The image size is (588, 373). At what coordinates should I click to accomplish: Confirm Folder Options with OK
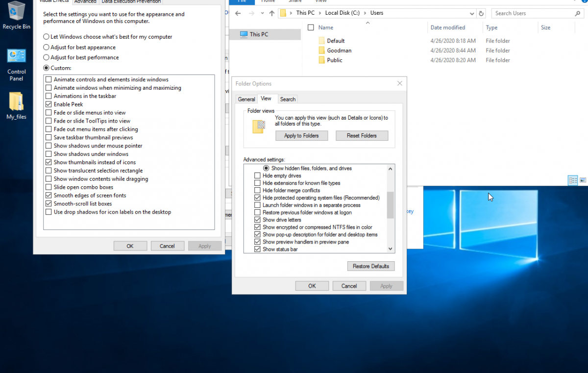tap(312, 286)
